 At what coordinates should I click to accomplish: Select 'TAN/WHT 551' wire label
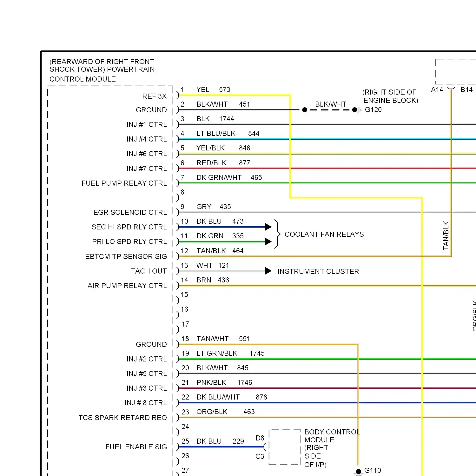point(223,339)
